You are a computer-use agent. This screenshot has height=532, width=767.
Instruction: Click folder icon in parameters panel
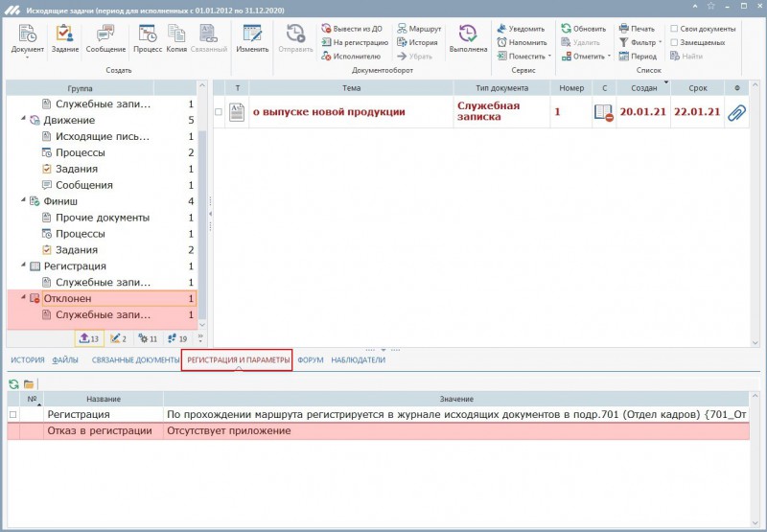pyautogui.click(x=29, y=384)
